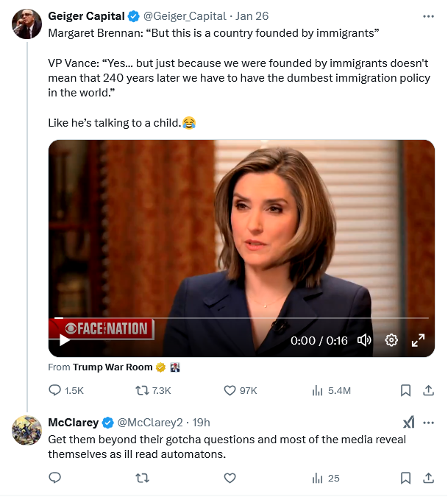Enter fullscreen video mode
The width and height of the screenshot is (448, 497).
point(418,340)
